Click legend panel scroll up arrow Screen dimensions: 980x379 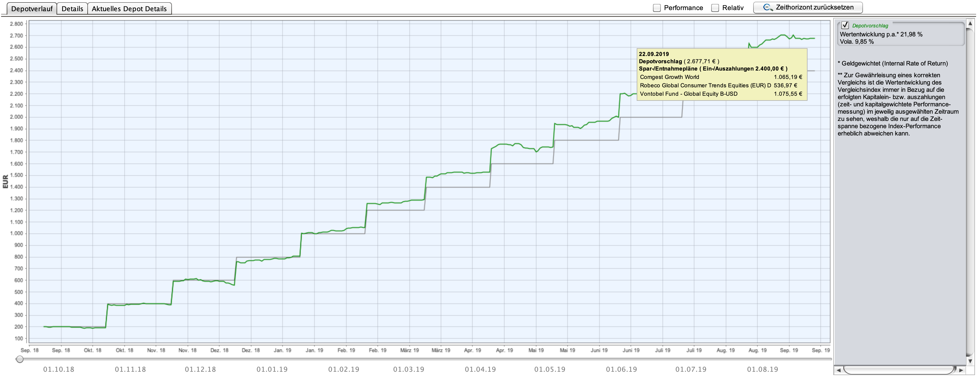tap(970, 24)
